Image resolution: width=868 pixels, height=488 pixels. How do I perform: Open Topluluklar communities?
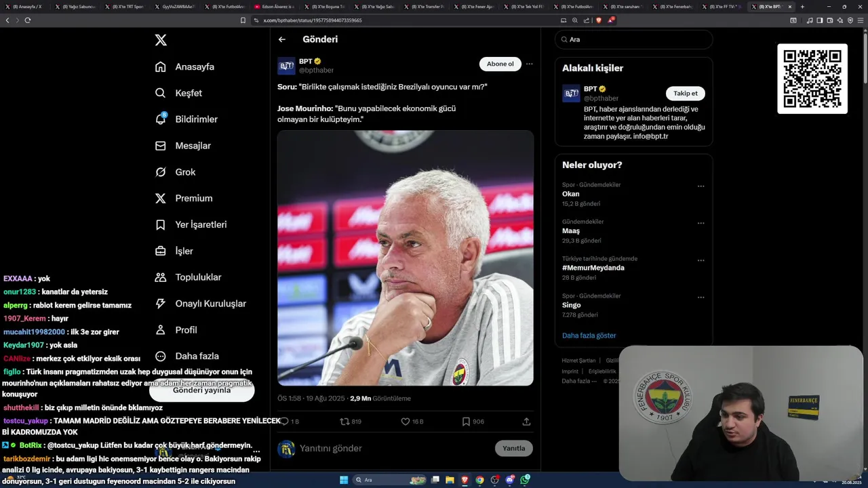[x=188, y=277]
